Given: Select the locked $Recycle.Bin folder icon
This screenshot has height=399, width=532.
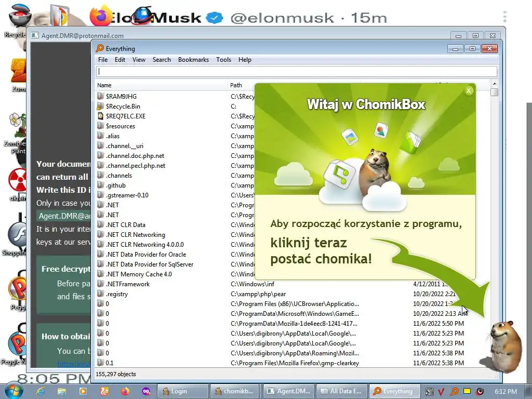Looking at the screenshot, I should 100,106.
